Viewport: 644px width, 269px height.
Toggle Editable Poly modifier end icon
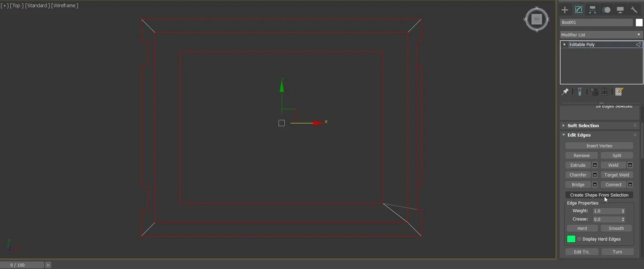click(x=638, y=45)
